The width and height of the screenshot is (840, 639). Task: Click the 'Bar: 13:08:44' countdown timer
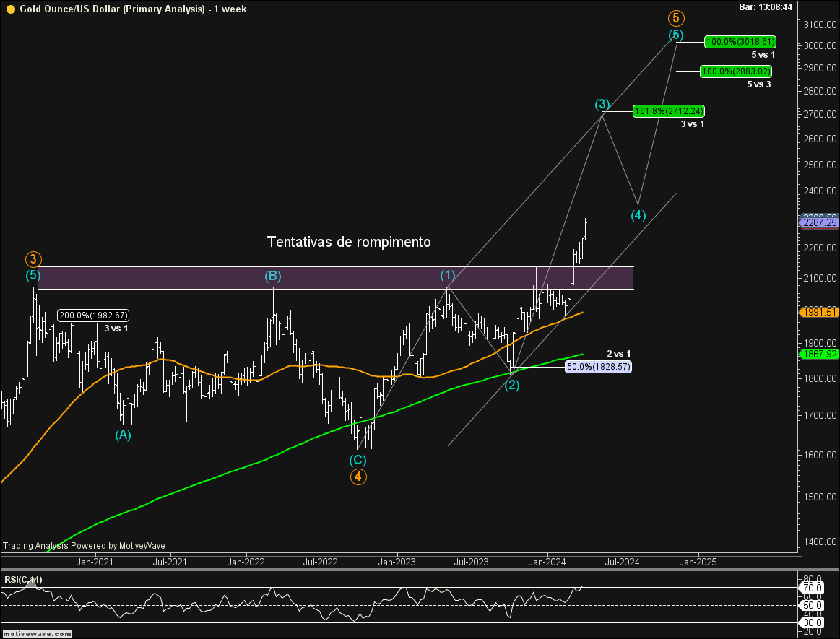tap(766, 7)
